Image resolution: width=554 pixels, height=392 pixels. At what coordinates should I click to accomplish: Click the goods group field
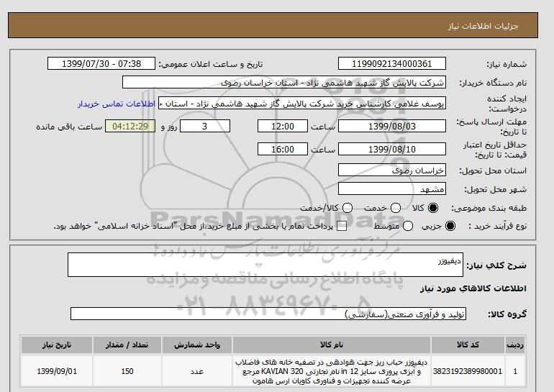268,314
